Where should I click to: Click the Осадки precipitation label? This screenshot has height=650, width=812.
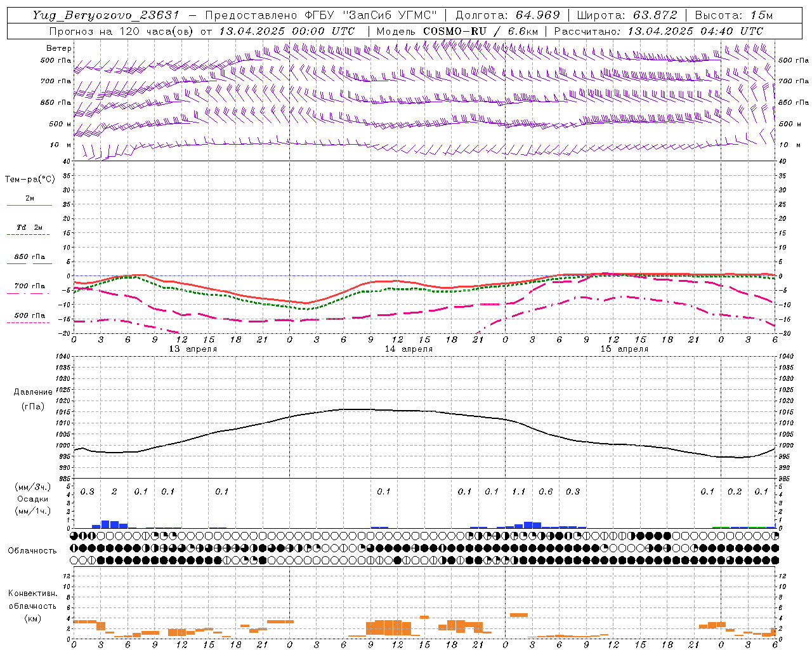[x=33, y=499]
